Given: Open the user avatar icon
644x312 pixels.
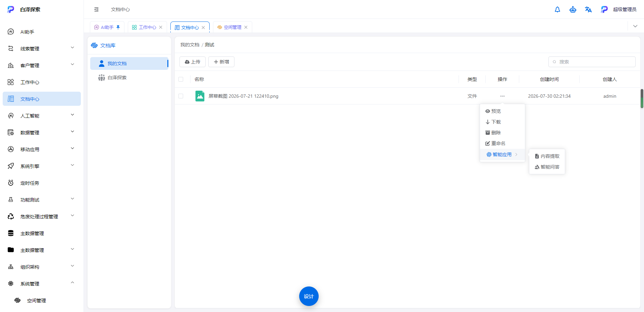Looking at the screenshot, I should (x=604, y=9).
